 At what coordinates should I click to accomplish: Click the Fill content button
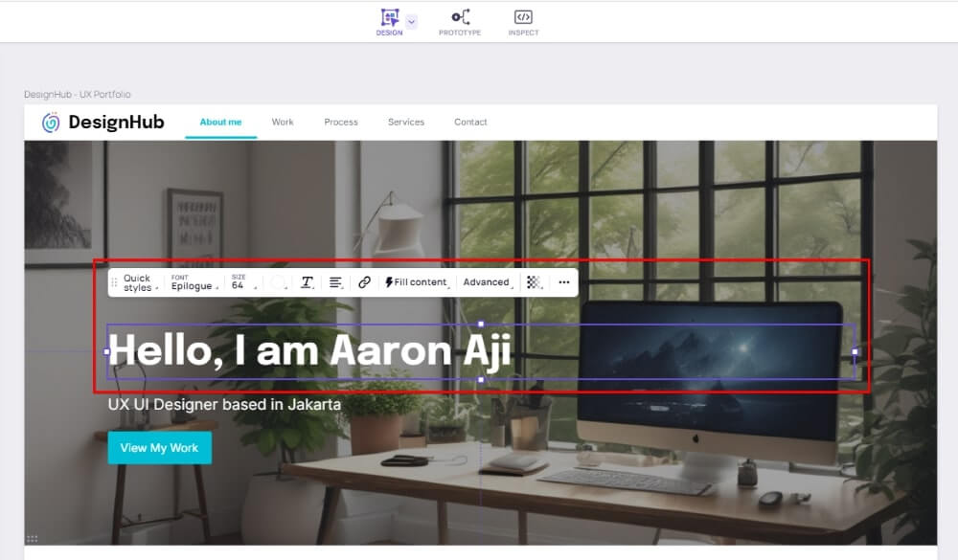(x=417, y=282)
